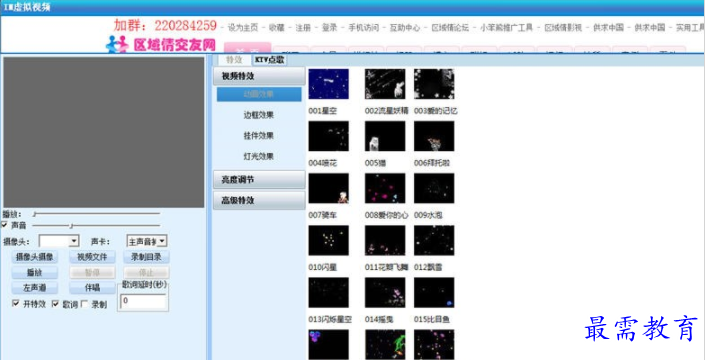This screenshot has height=360, width=706.
Task: Click the 视频文件 video file button
Action: click(x=92, y=257)
